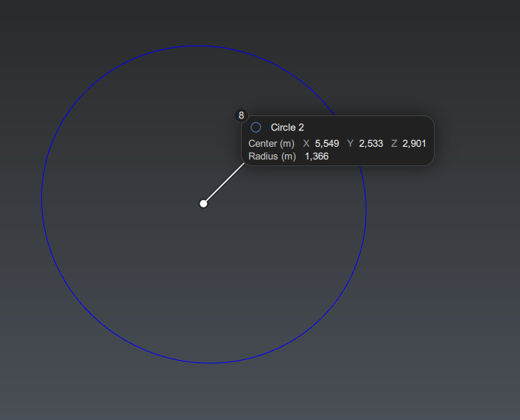Click the circle icon beside Circle 2

tap(256, 128)
